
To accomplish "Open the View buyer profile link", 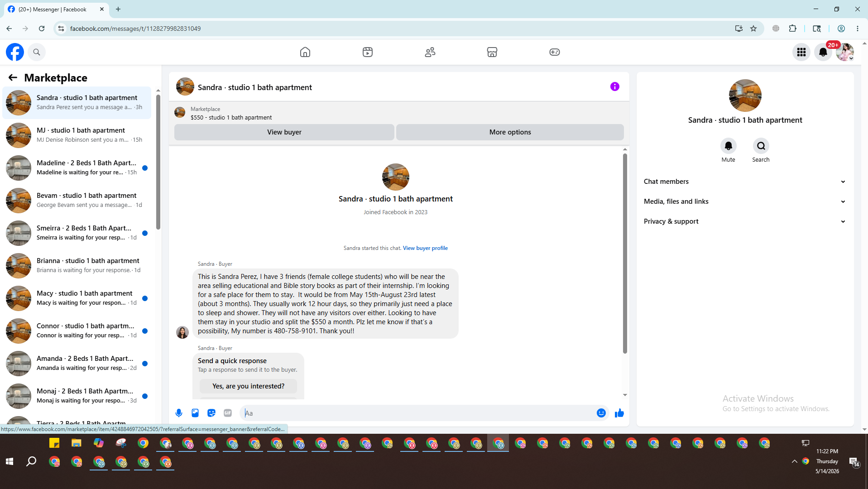I will [x=425, y=248].
